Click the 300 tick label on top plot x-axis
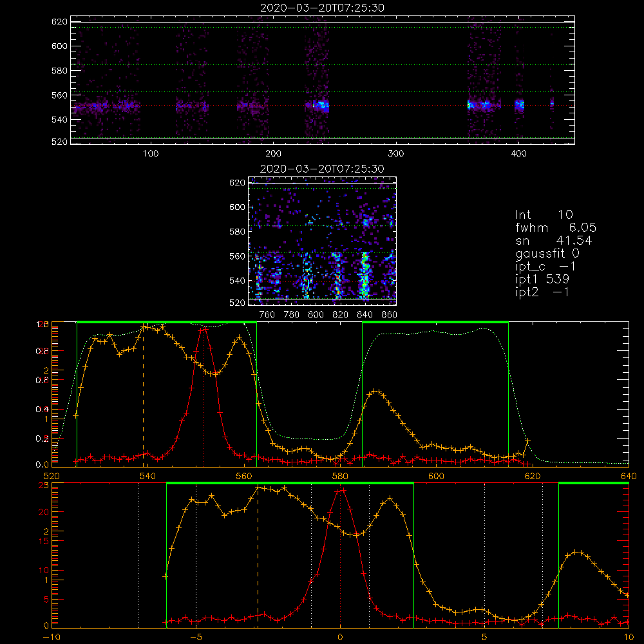Viewport: 644px width, 644px height. (x=396, y=154)
